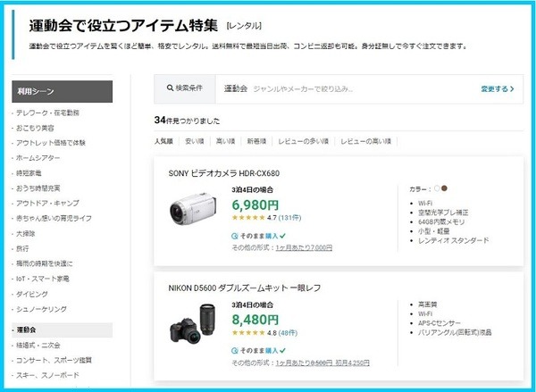Screen dimensions: 536x392
Task: Click the 34件見つかりました result count
Action: [187, 121]
